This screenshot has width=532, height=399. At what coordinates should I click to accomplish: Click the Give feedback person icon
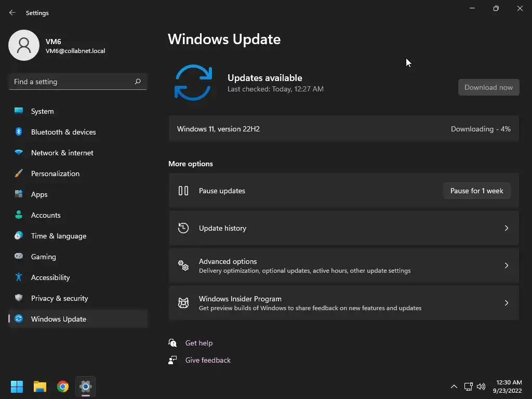172,360
